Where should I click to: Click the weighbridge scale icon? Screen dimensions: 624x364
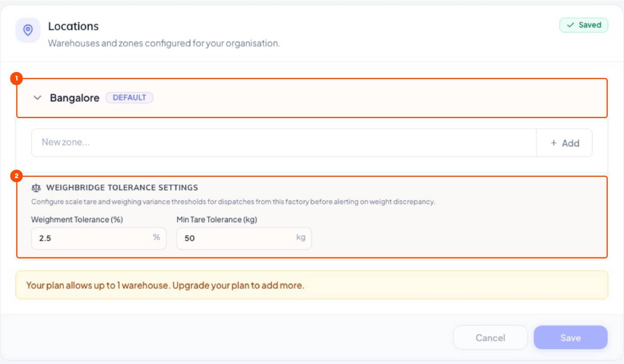coord(36,188)
